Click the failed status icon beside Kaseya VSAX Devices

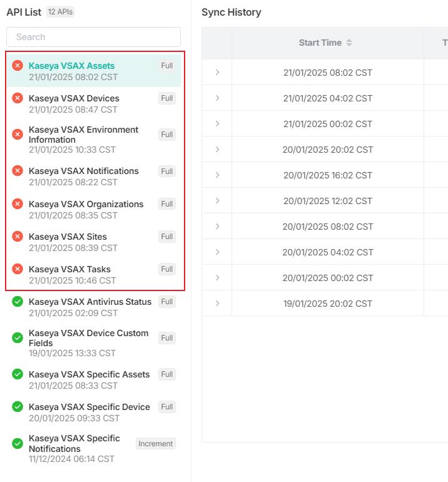(x=18, y=98)
